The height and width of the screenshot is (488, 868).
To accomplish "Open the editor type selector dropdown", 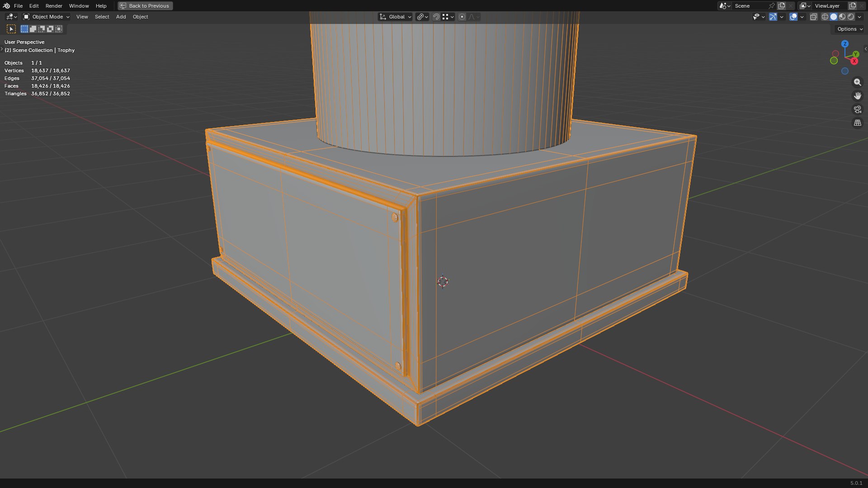I will click(x=11, y=17).
